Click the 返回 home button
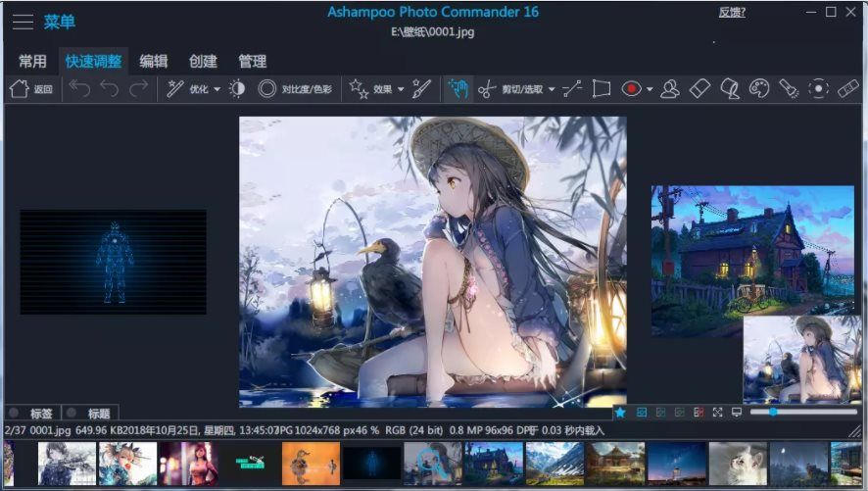Screen dimensions: 868x491 [31, 89]
